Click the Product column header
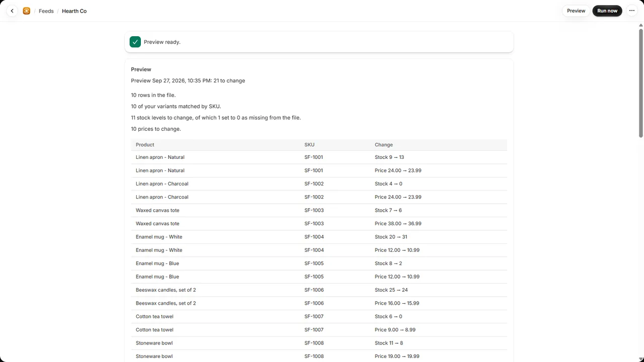This screenshot has height=362, width=644. [145, 145]
